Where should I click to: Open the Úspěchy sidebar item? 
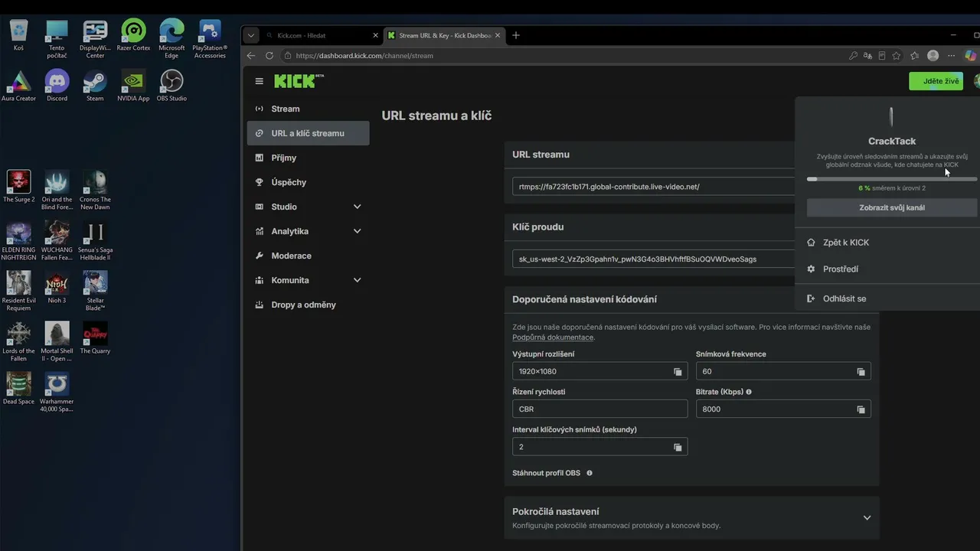click(x=308, y=182)
